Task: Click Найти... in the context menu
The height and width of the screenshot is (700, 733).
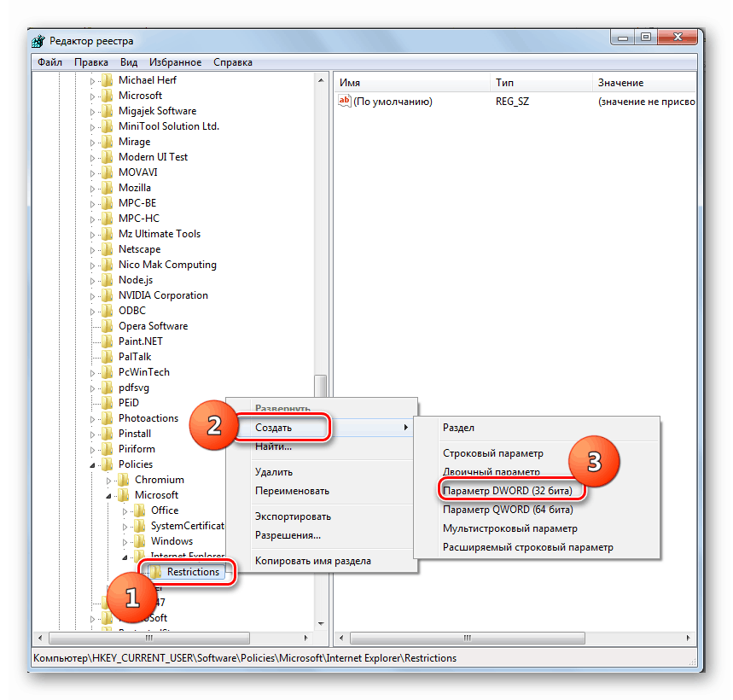Action: 322,446
